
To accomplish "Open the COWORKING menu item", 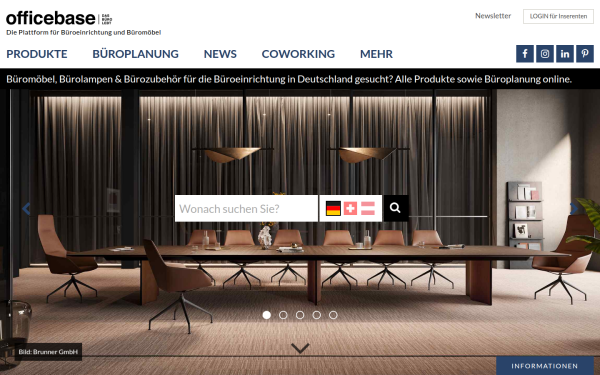I will pyautogui.click(x=298, y=54).
